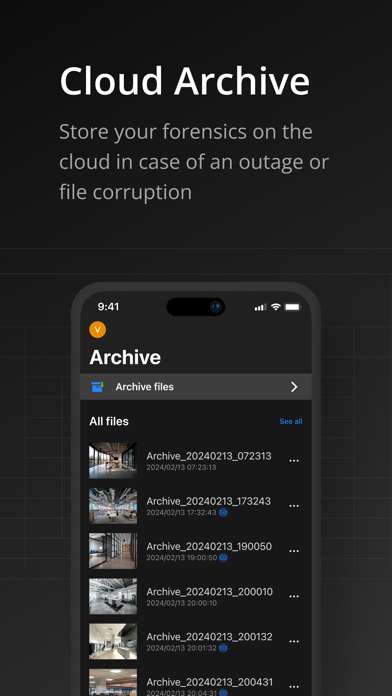Open thumbnail of Archive_20240213_200431
The height and width of the screenshot is (696, 392).
point(113,683)
